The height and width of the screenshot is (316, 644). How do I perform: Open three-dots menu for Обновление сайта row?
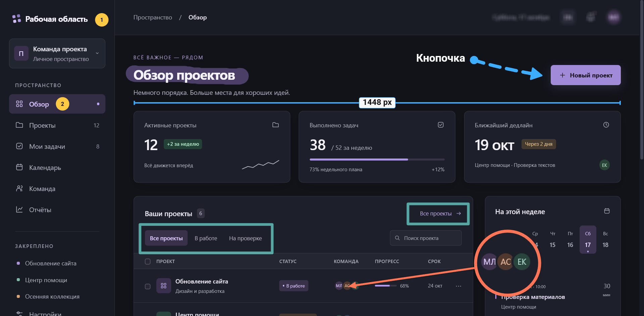(x=458, y=286)
